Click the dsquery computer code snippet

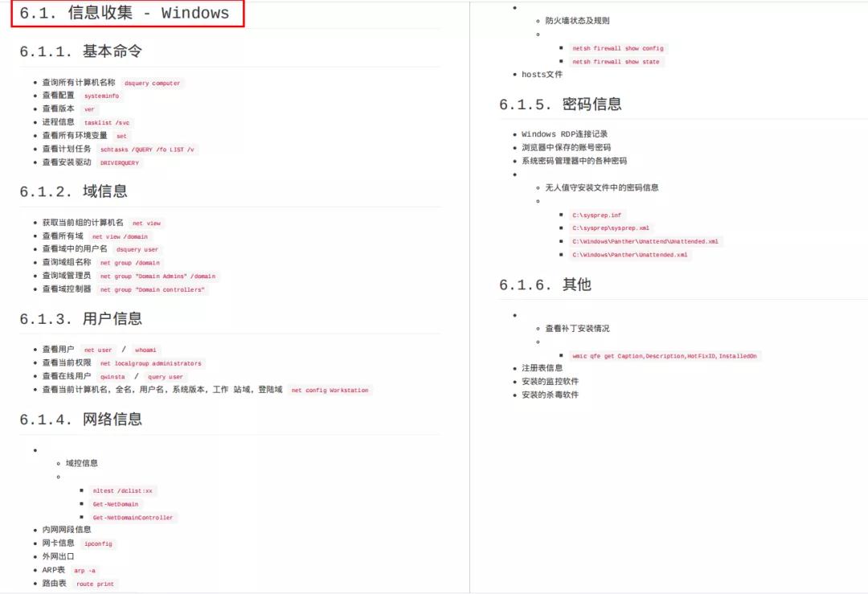tap(152, 83)
